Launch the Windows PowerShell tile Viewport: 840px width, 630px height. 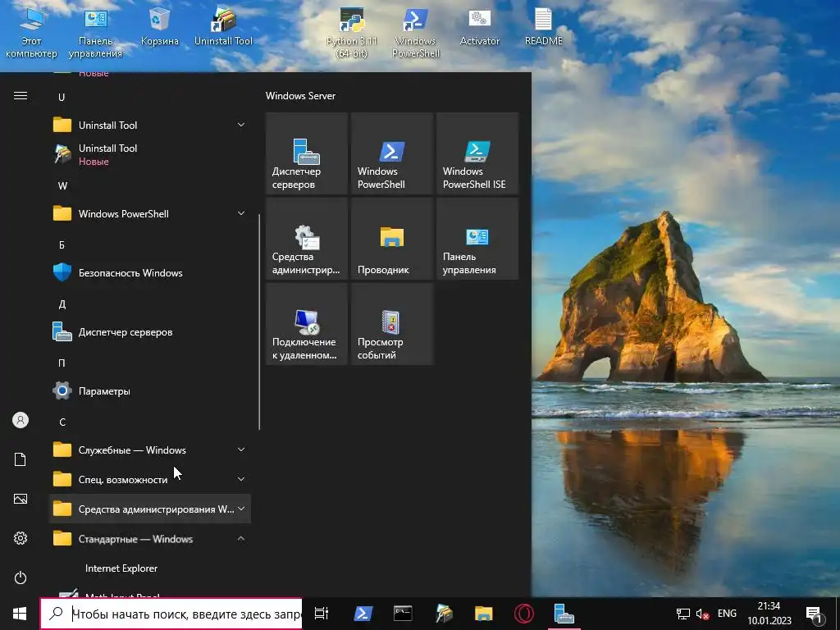(391, 153)
